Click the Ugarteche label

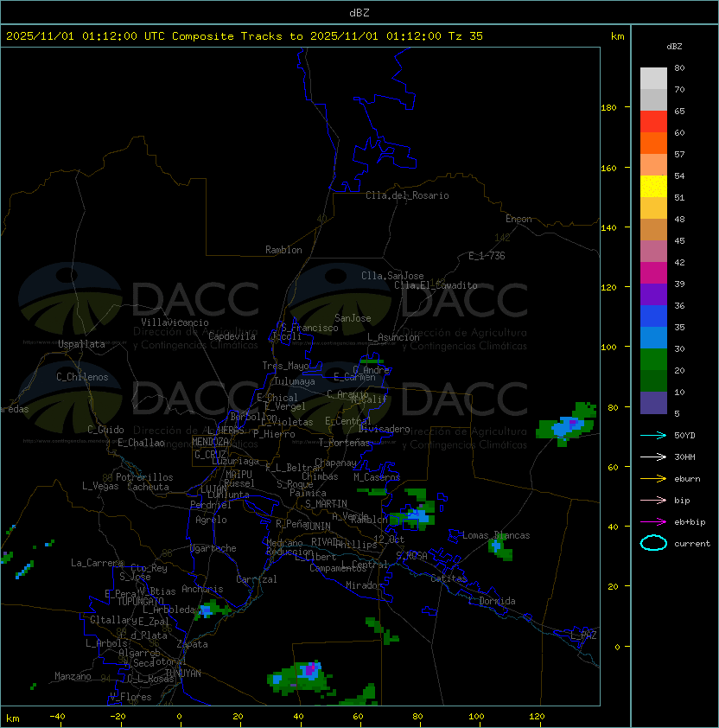[213, 548]
